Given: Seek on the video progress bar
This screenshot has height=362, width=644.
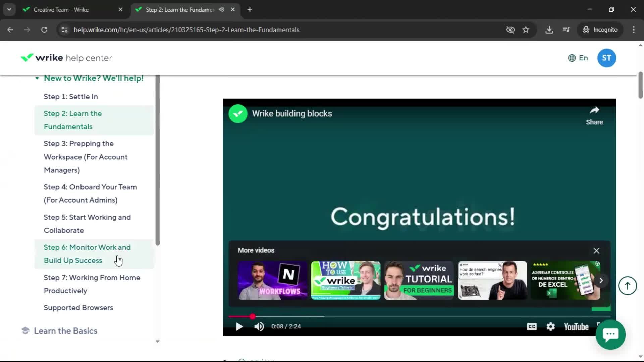Looking at the screenshot, I should click(419, 316).
